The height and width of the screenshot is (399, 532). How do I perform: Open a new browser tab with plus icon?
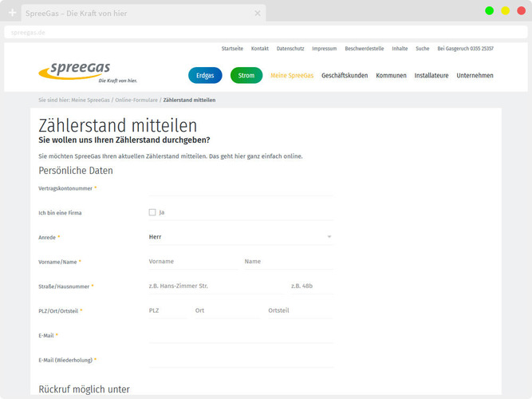[x=12, y=14]
